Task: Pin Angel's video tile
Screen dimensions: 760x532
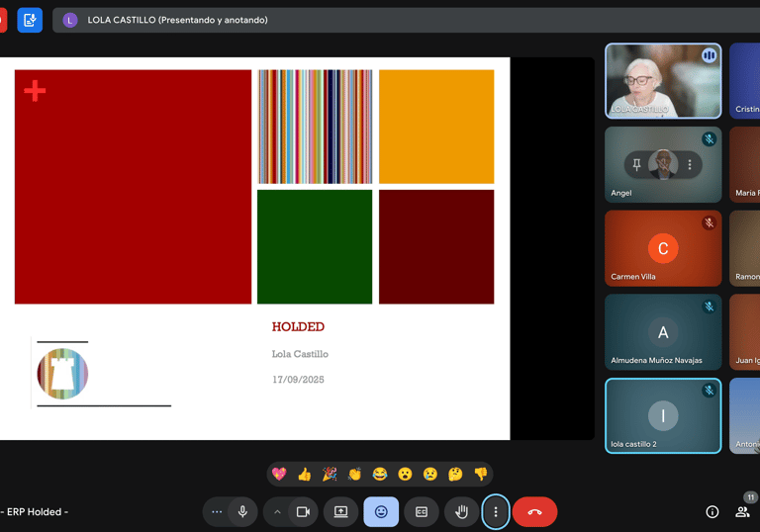Action: click(637, 165)
